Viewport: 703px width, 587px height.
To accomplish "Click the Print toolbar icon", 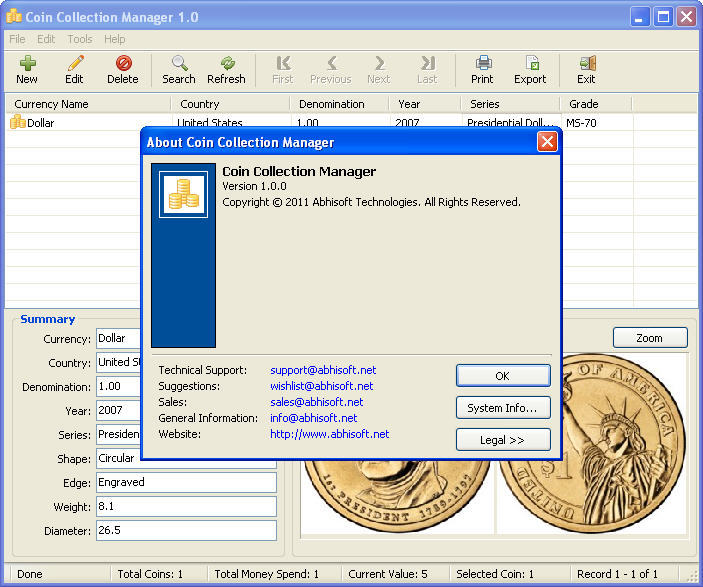I will pyautogui.click(x=483, y=63).
